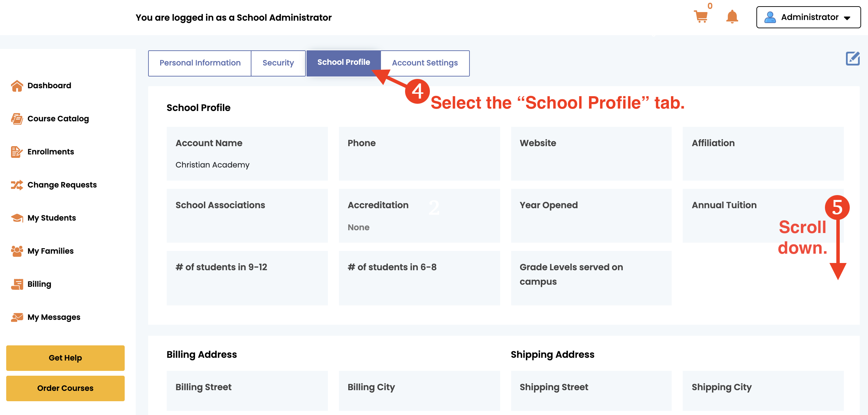The width and height of the screenshot is (868, 415).
Task: Click the Enrollments icon in sidebar
Action: [x=17, y=152]
